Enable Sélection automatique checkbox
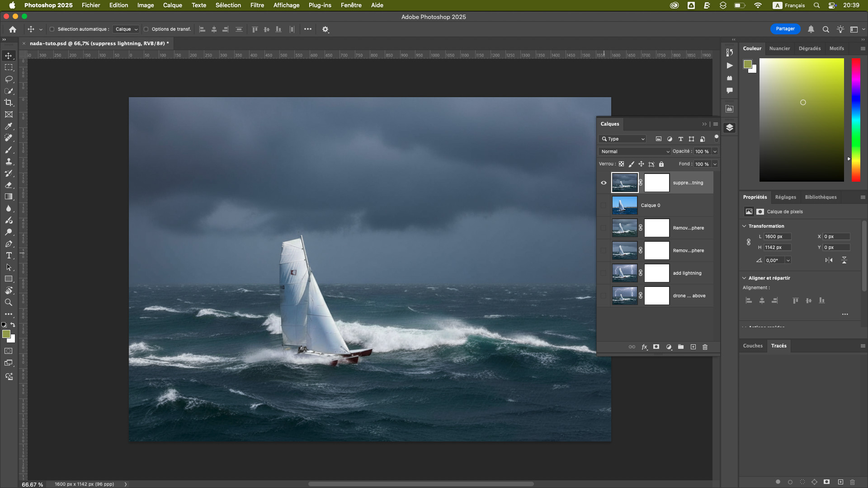This screenshot has width=868, height=488. (x=52, y=29)
